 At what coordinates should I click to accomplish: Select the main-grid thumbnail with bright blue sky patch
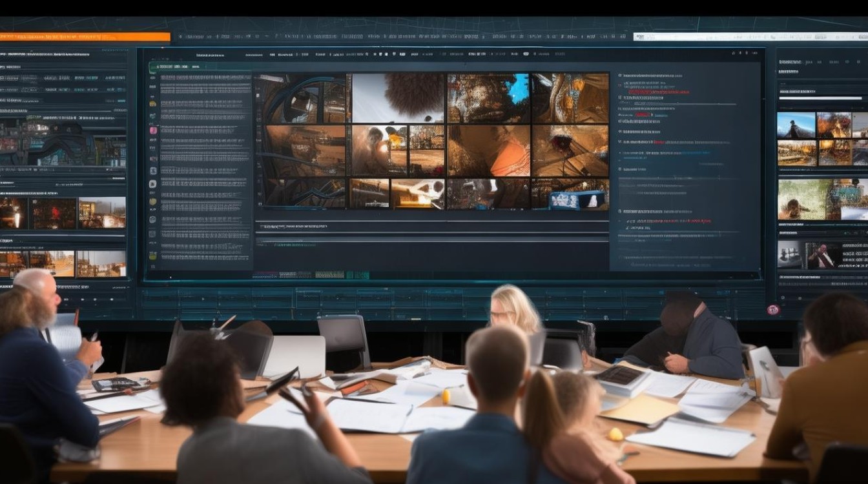(x=489, y=97)
